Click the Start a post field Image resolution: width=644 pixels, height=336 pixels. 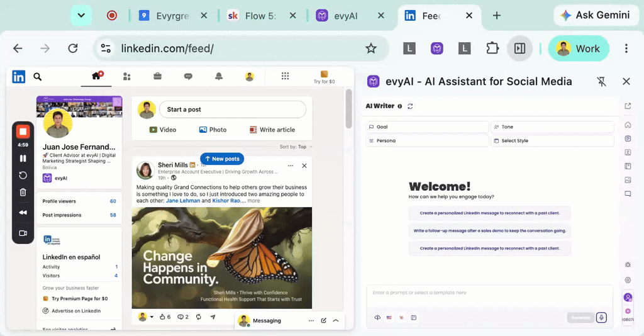coord(233,109)
